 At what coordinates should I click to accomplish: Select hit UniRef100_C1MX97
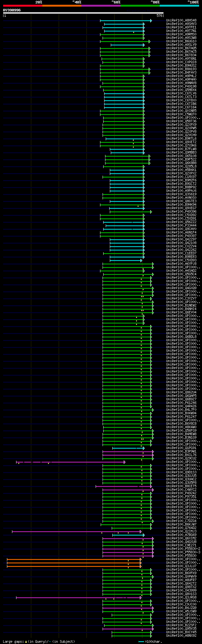coord(181,177)
